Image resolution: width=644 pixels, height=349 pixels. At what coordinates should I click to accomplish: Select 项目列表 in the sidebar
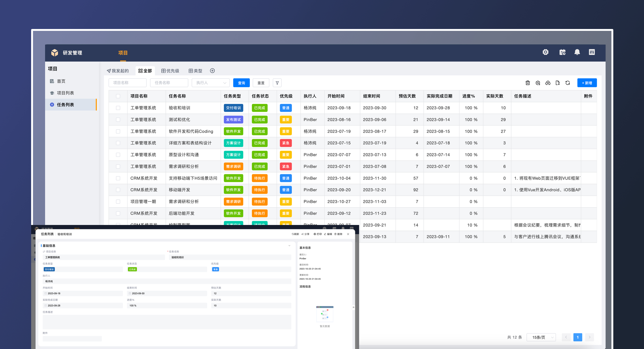click(x=65, y=93)
